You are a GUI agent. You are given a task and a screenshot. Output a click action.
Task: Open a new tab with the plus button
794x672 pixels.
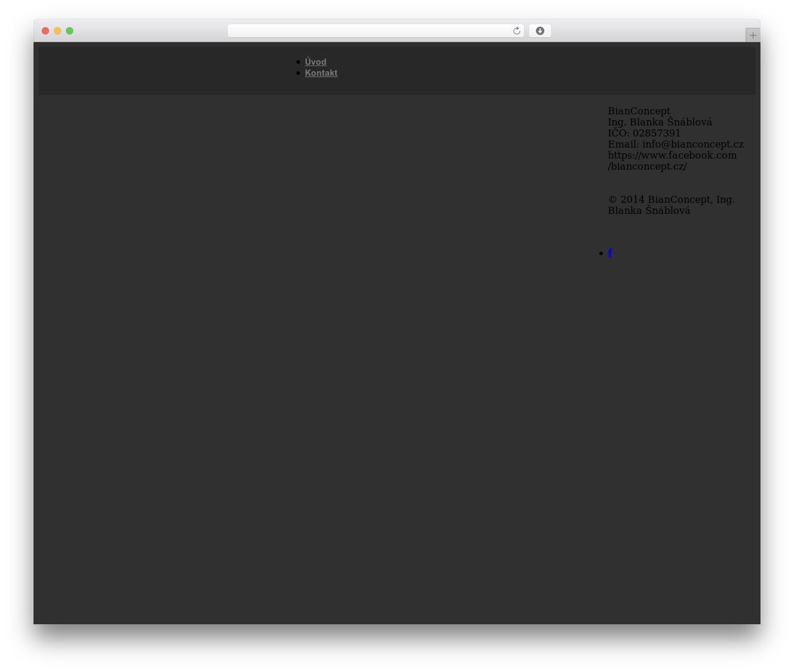click(752, 35)
